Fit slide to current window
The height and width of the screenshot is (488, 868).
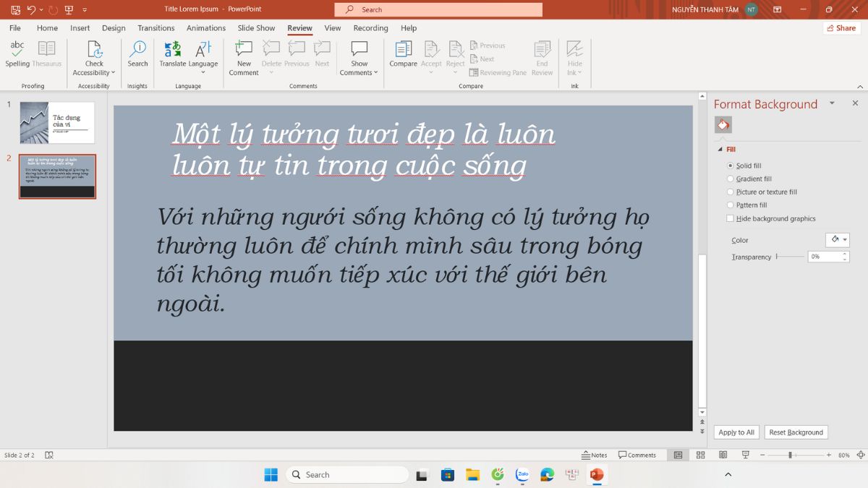pyautogui.click(x=861, y=455)
